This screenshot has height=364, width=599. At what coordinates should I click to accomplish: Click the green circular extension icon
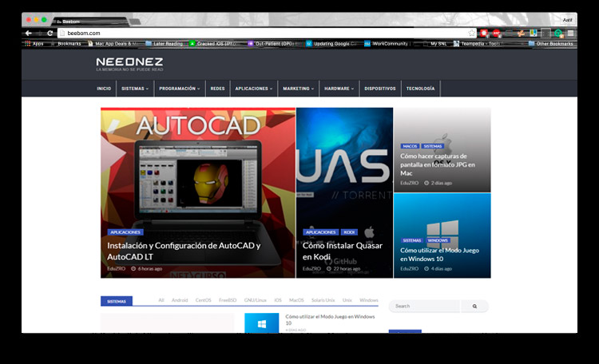click(558, 34)
